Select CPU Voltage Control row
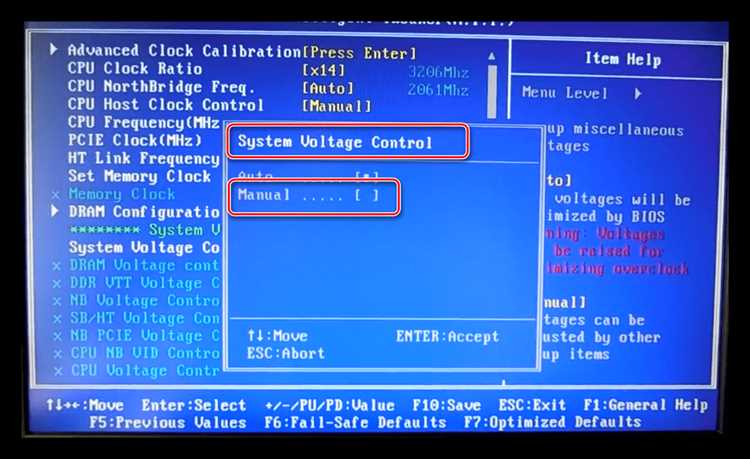This screenshot has height=459, width=750. [x=145, y=371]
